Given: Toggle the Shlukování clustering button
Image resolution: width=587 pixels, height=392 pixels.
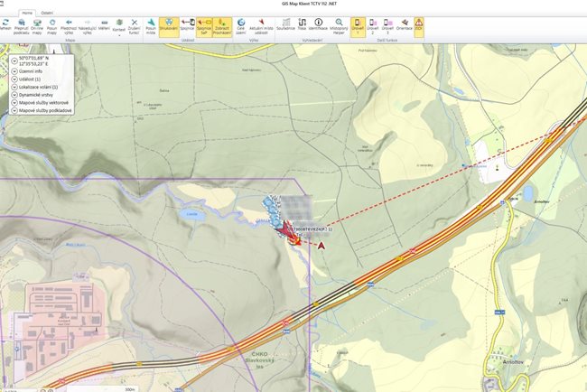Looking at the screenshot, I should pos(168,25).
